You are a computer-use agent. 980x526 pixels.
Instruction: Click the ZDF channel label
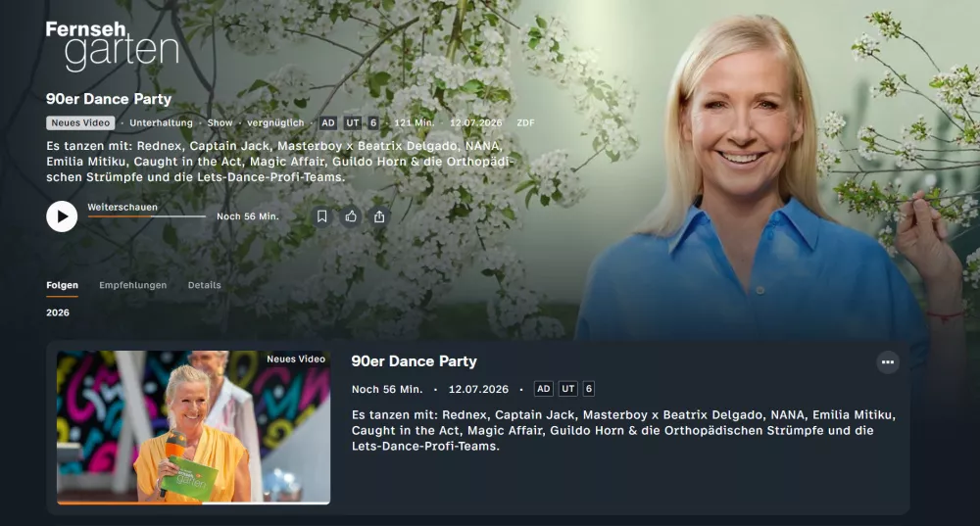click(x=525, y=123)
